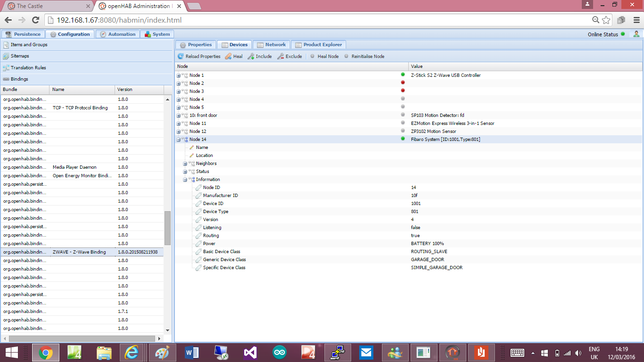Screen dimensions: 644x362
Task: Select the Media Player Daemon row
Action: coord(83,167)
